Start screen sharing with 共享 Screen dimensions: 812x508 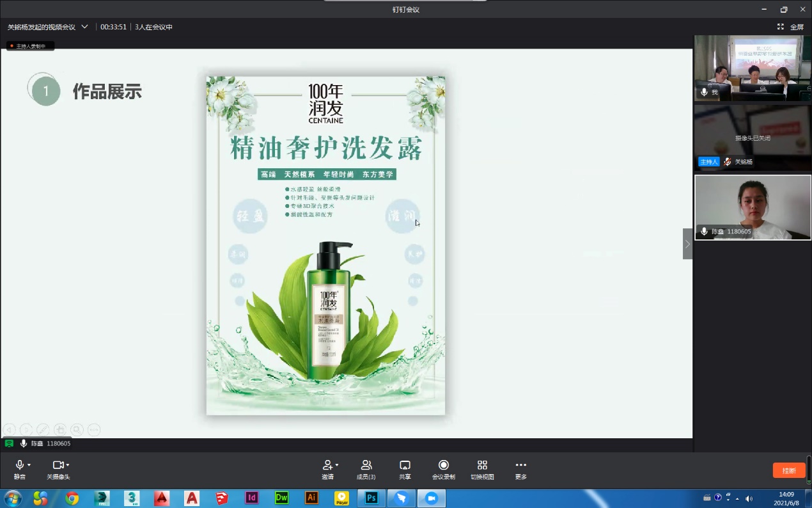pos(405,470)
